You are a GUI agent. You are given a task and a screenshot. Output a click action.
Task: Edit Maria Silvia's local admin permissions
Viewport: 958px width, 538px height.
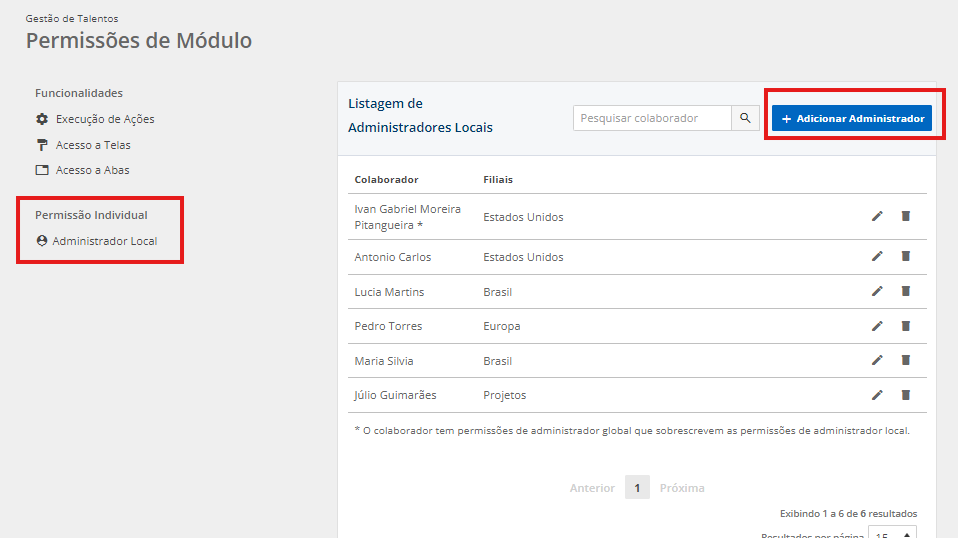click(x=877, y=360)
